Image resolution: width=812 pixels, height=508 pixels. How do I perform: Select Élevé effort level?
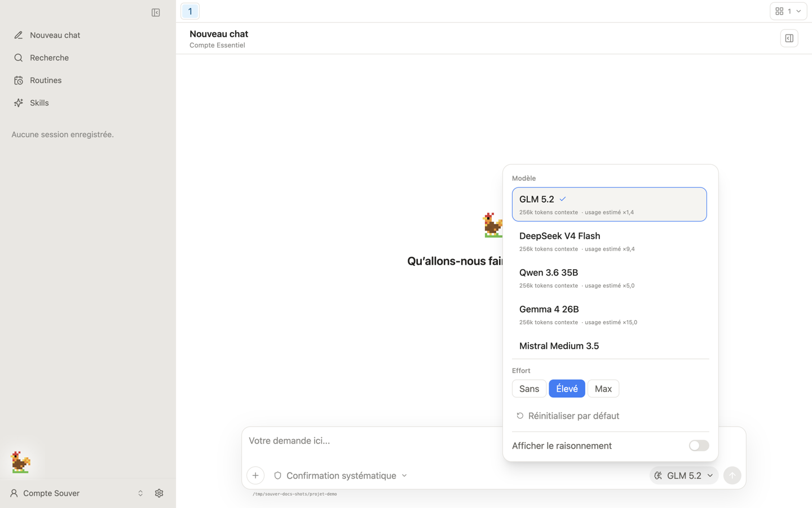click(567, 388)
